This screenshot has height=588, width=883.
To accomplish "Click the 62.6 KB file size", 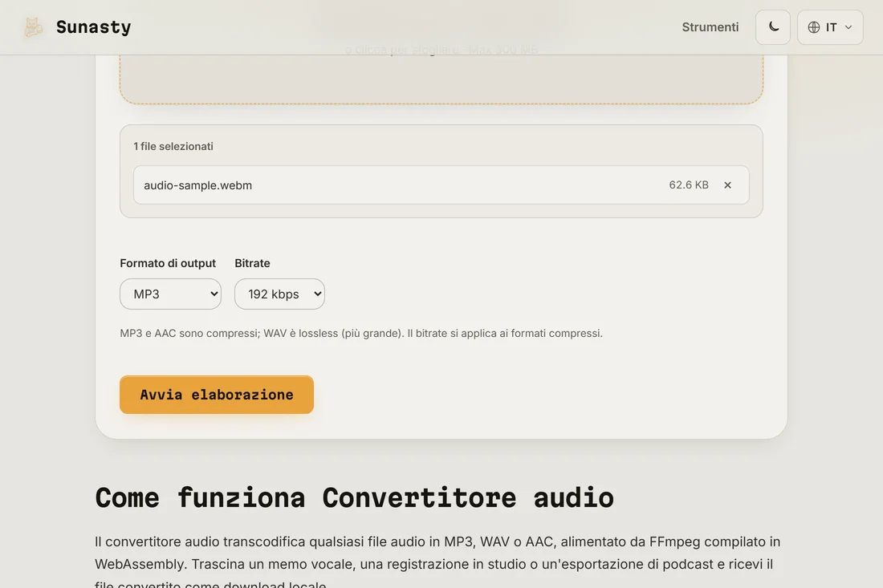I will coord(688,185).
